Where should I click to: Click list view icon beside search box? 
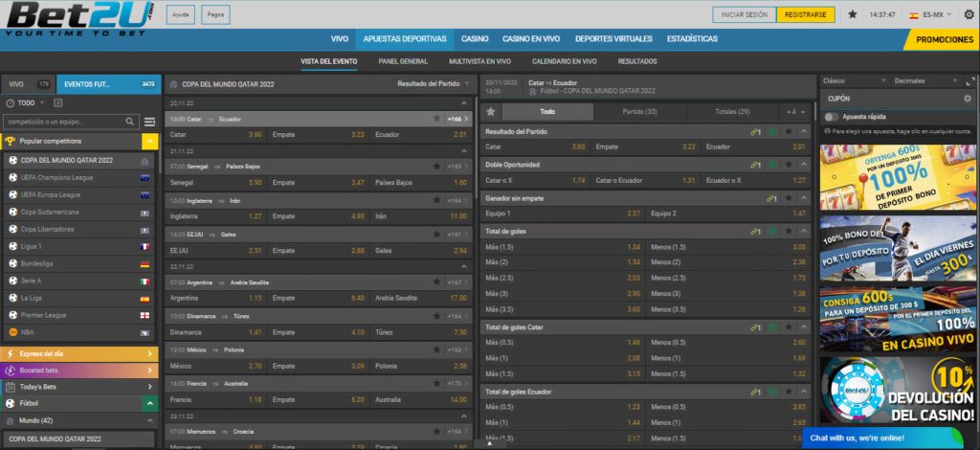pos(149,122)
